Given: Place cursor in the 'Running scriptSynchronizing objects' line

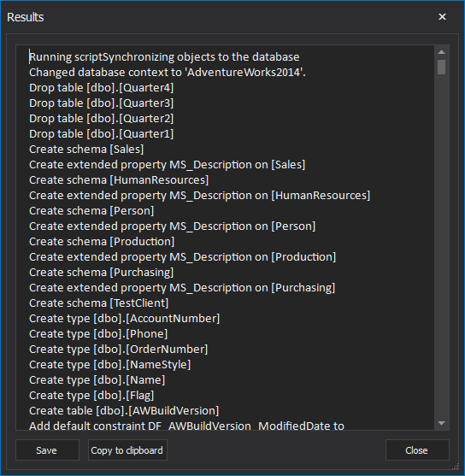Looking at the screenshot, I should (x=164, y=57).
